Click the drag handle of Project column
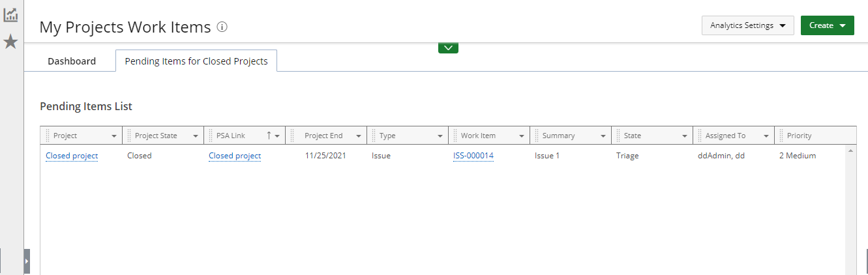Viewport: 868px width, 275px height. tap(48, 136)
